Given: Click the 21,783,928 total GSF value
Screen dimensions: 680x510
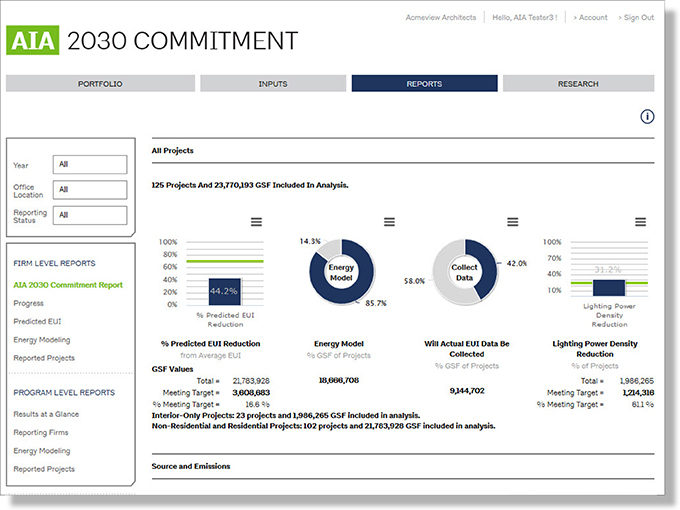Looking at the screenshot, I should [x=251, y=381].
